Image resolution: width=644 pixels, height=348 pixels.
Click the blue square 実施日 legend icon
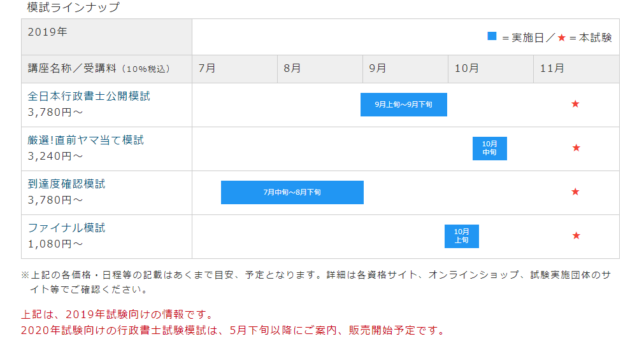[492, 37]
